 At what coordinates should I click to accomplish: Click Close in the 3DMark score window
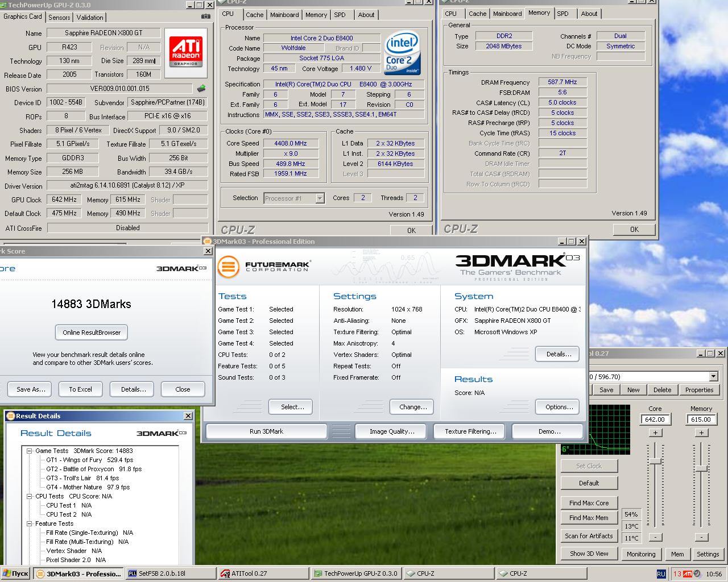pos(183,389)
